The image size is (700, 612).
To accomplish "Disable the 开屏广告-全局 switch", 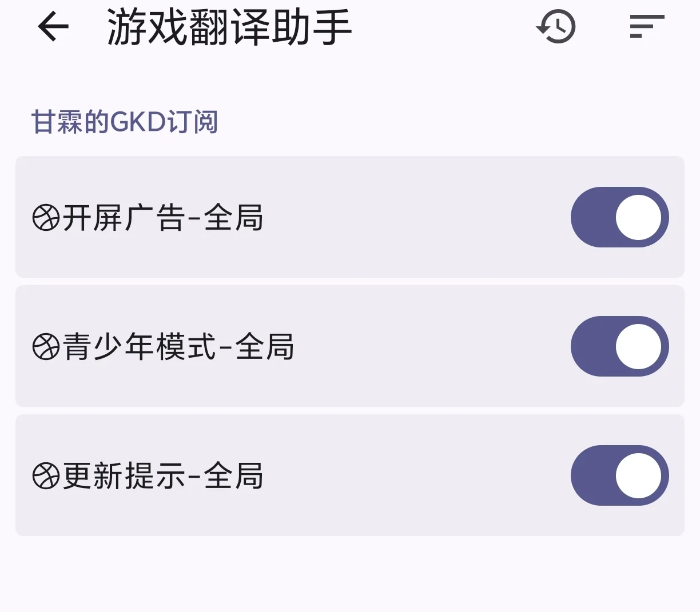I will click(619, 217).
